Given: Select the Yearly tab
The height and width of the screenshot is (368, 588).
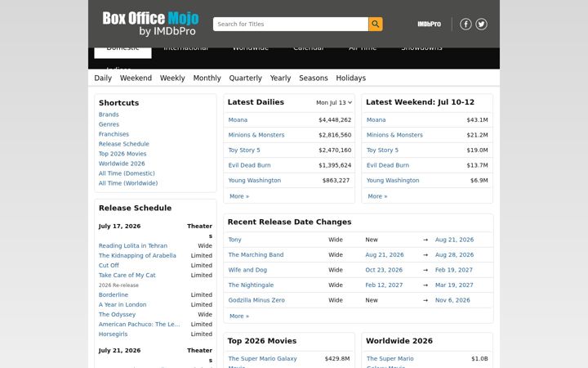Looking at the screenshot, I should click(x=280, y=79).
